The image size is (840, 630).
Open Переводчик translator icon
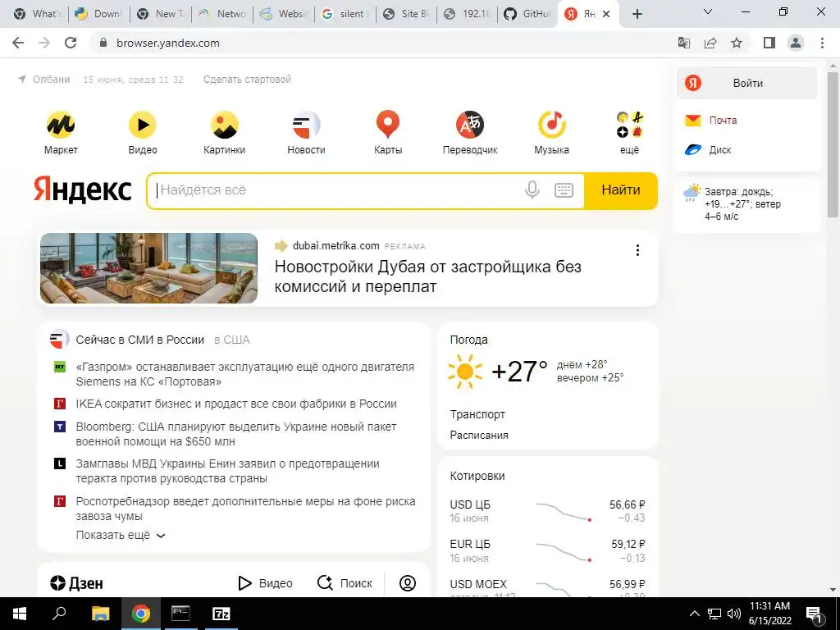pos(470,125)
